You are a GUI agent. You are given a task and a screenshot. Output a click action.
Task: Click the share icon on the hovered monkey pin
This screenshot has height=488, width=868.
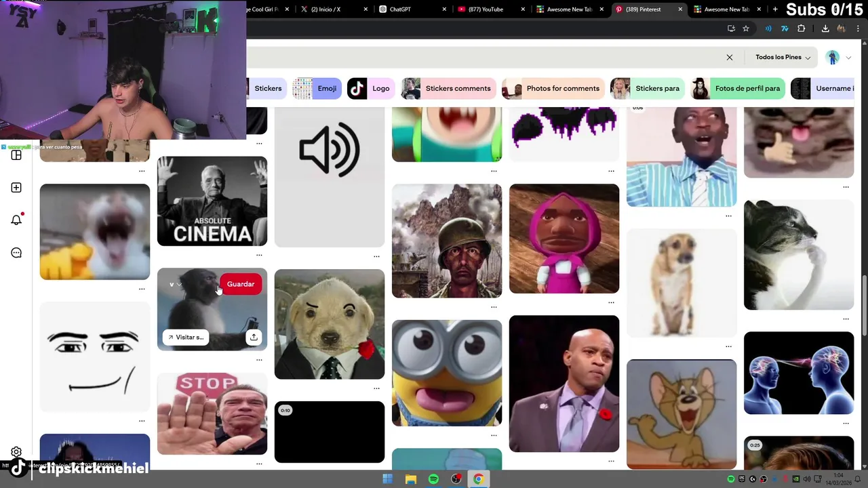click(x=253, y=337)
